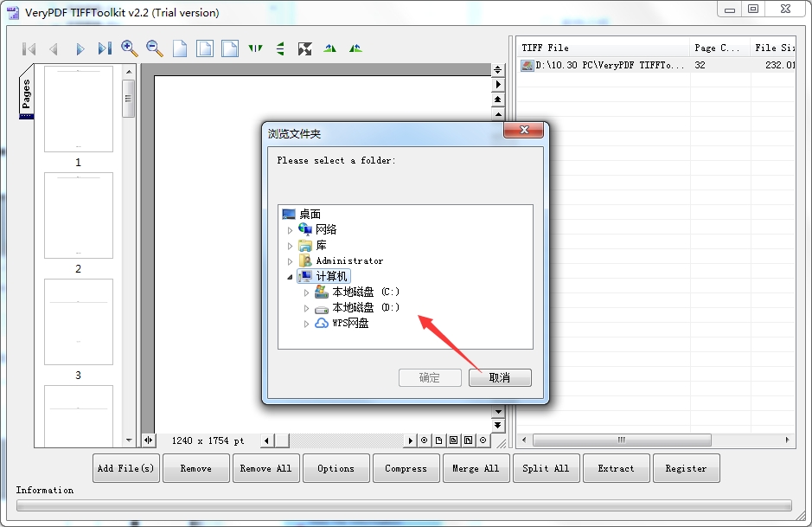
Task: Click the Register button
Action: 686,468
